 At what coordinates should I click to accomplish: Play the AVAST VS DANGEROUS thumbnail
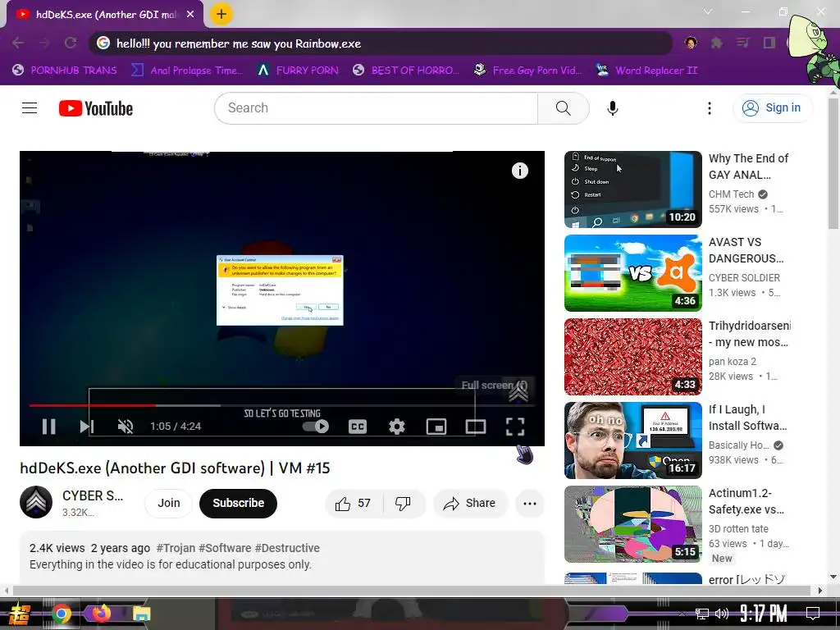point(632,272)
